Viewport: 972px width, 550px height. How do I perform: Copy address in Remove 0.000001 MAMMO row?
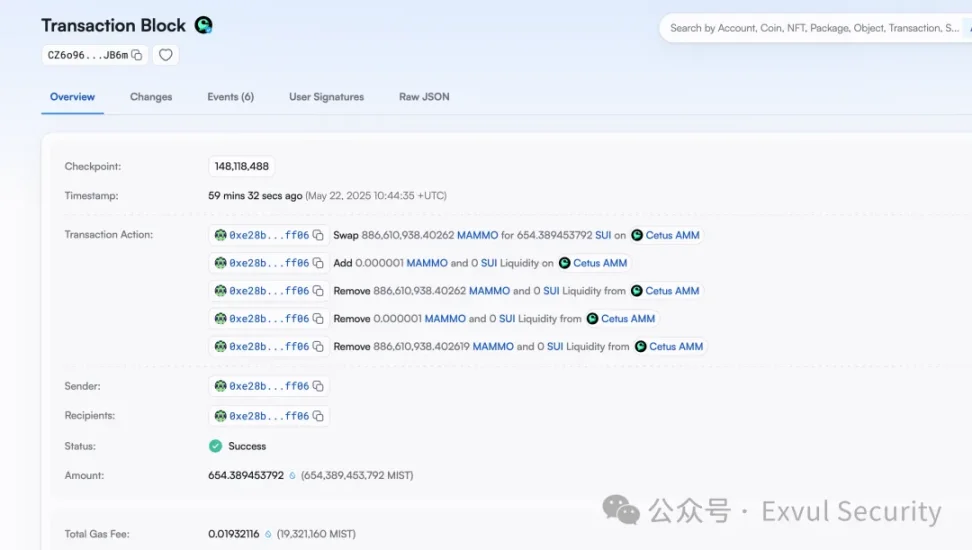click(x=318, y=319)
